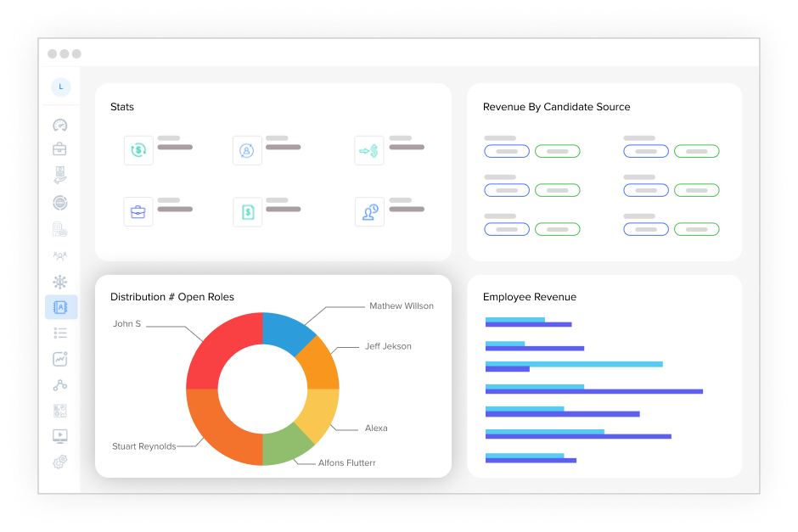Click the briefcase jobs icon in sidebar
Screen dimensions: 798x532
(59, 149)
